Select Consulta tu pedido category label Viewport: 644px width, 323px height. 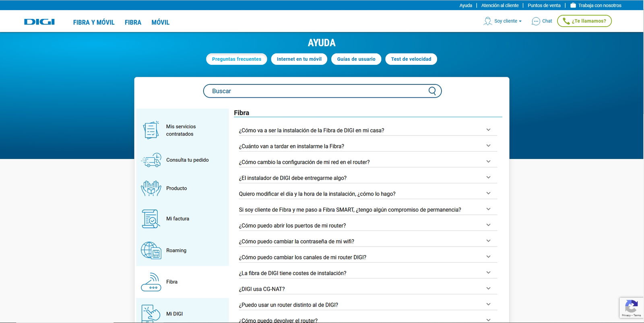(x=188, y=160)
